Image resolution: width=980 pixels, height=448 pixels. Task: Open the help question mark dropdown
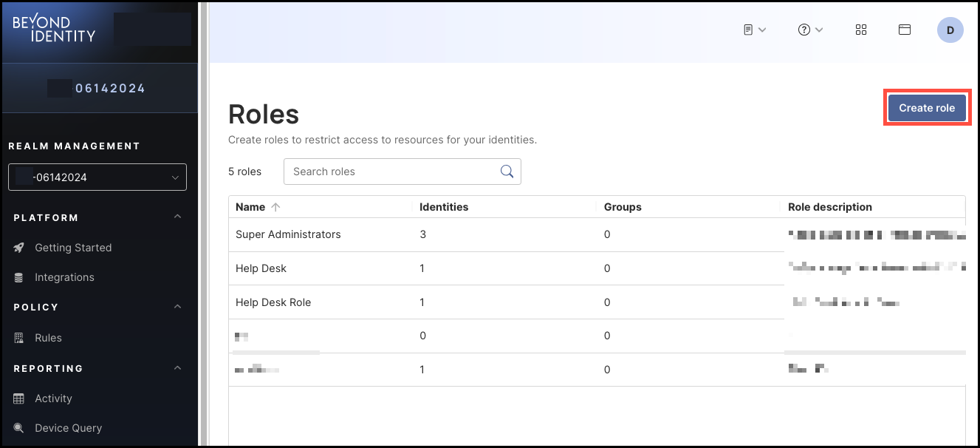tap(810, 30)
